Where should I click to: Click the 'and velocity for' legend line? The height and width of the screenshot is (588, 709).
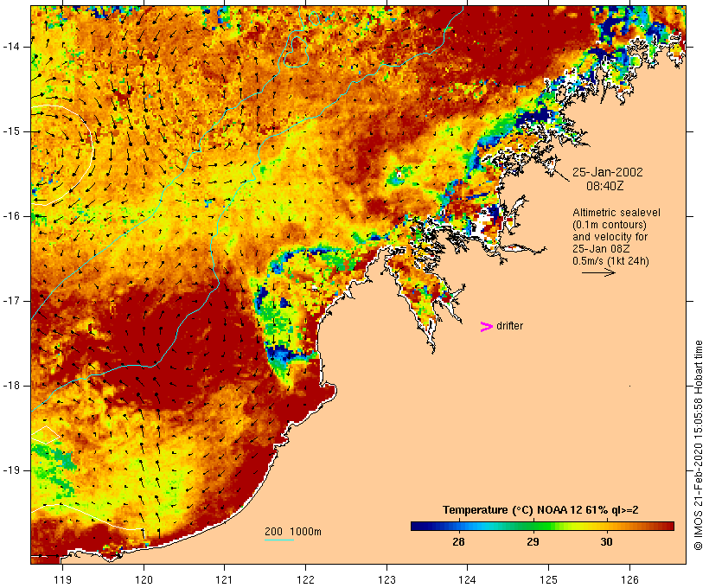pyautogui.click(x=610, y=237)
